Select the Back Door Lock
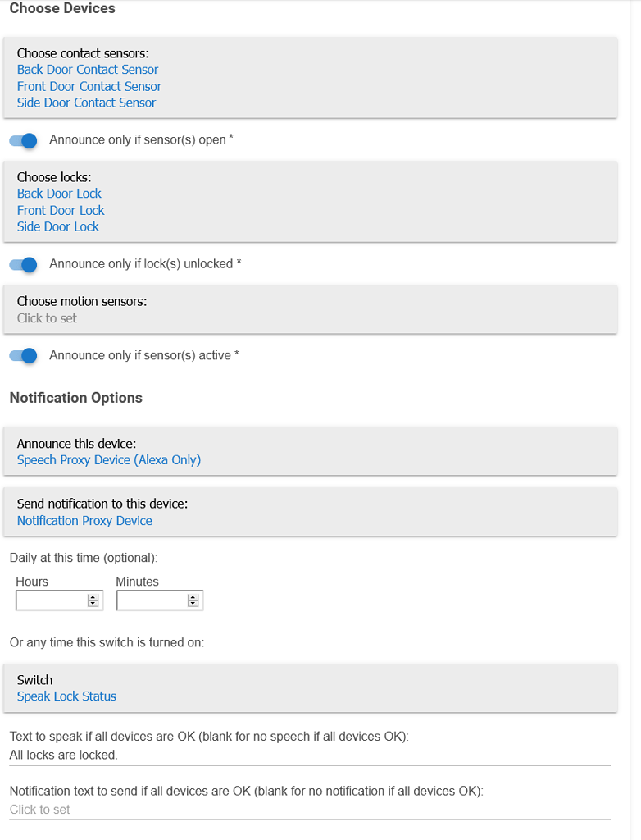 pyautogui.click(x=59, y=194)
